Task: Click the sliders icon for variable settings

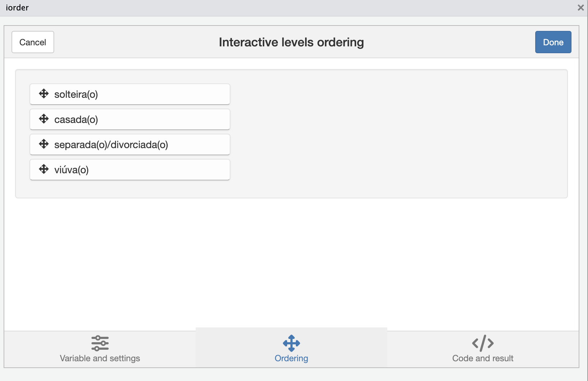Action: pyautogui.click(x=100, y=343)
